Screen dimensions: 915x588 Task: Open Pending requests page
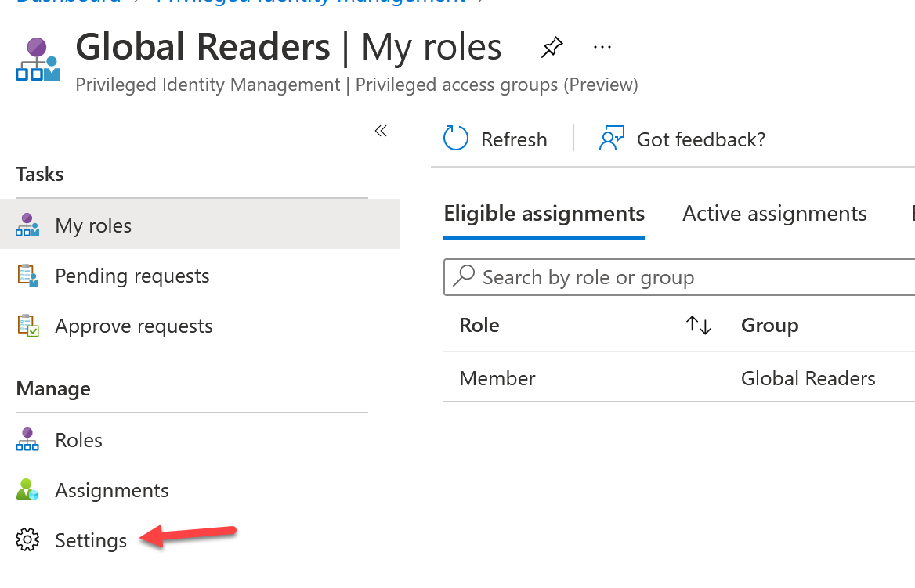tap(132, 276)
